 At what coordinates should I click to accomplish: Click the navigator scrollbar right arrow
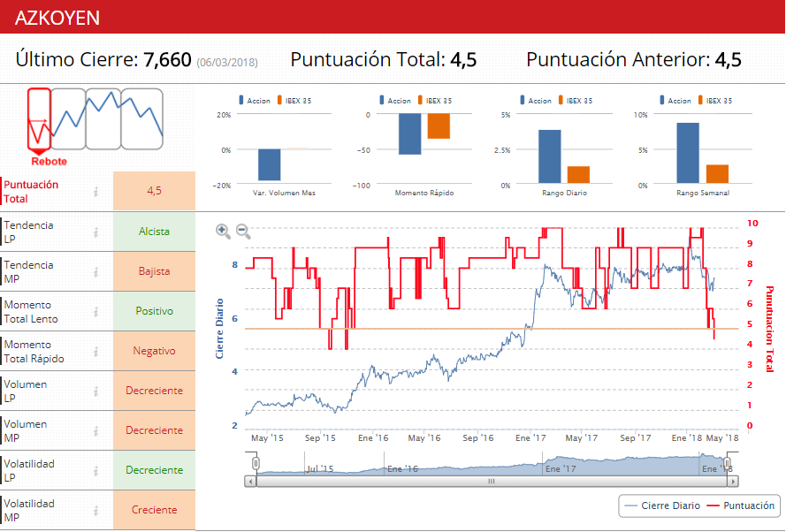click(x=733, y=482)
